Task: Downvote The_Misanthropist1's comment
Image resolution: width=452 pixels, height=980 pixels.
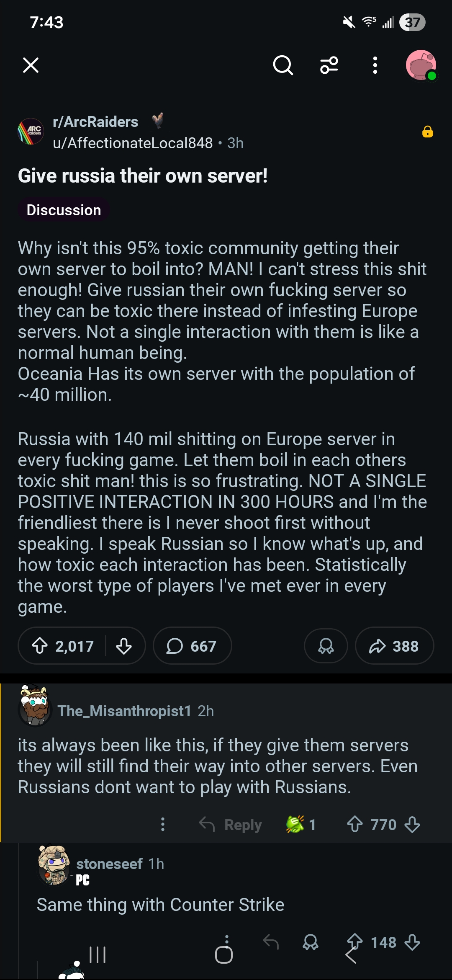Action: 413,824
